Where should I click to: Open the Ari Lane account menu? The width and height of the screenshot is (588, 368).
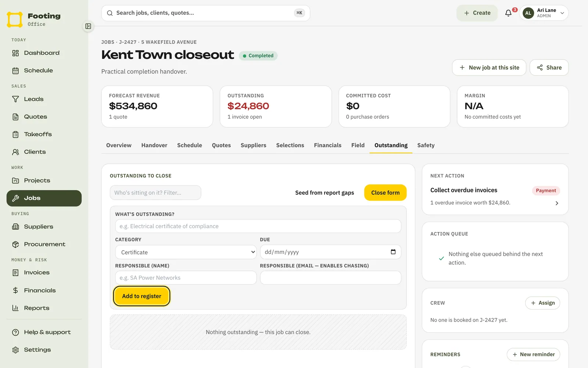[544, 13]
